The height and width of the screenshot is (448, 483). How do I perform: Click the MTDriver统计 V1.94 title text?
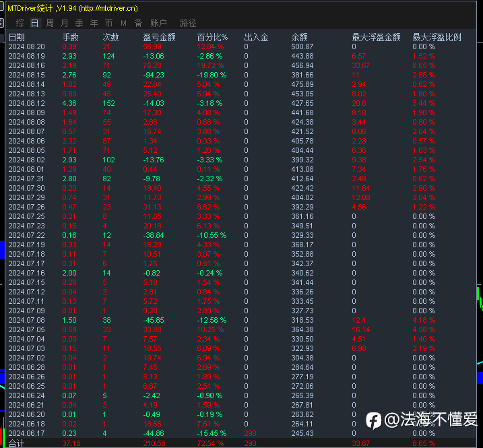(x=73, y=8)
